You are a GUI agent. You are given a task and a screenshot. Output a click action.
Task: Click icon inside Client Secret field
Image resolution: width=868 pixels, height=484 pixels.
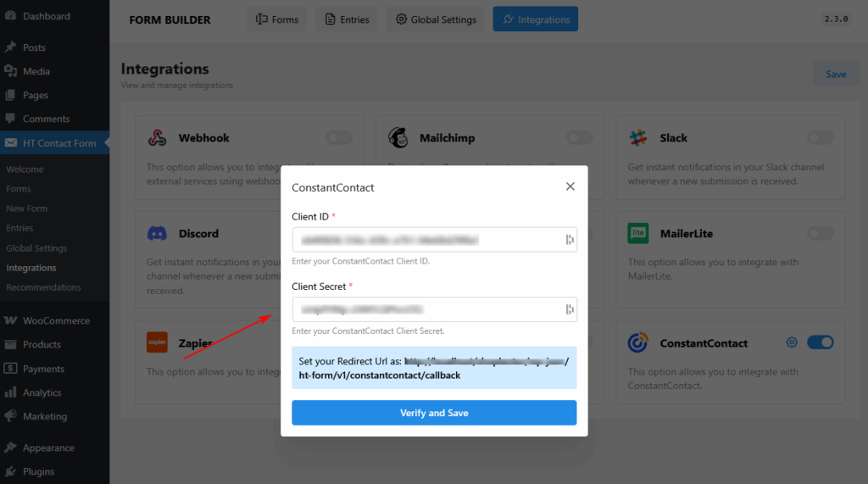tap(570, 309)
